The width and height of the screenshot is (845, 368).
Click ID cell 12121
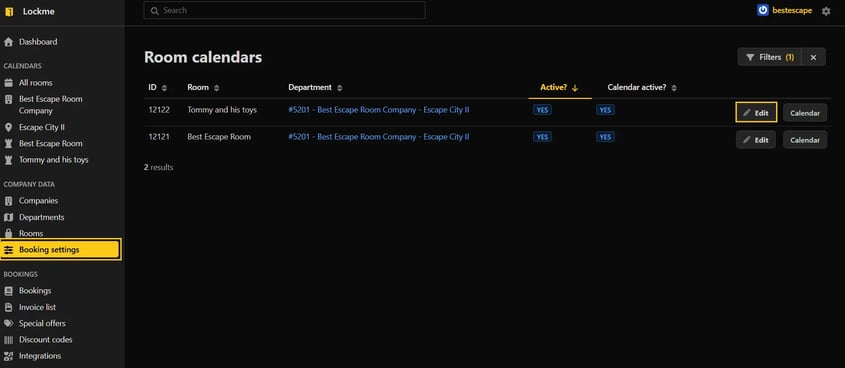[x=159, y=137]
